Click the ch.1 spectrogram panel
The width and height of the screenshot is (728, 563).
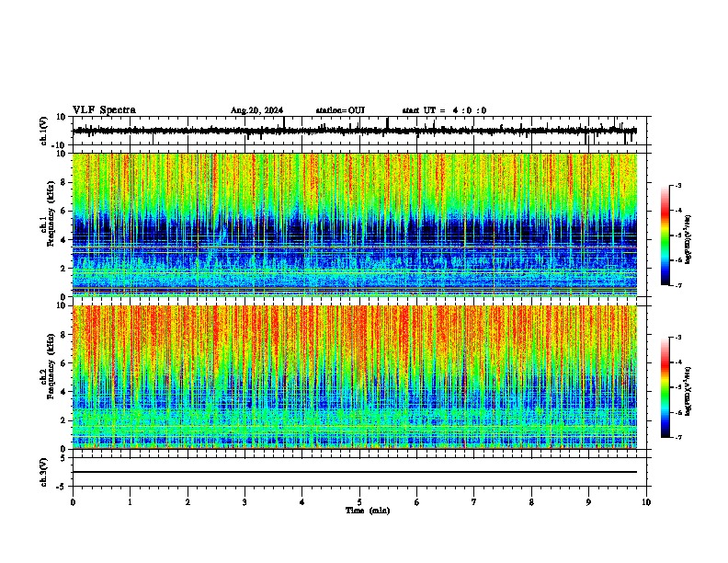(355, 224)
